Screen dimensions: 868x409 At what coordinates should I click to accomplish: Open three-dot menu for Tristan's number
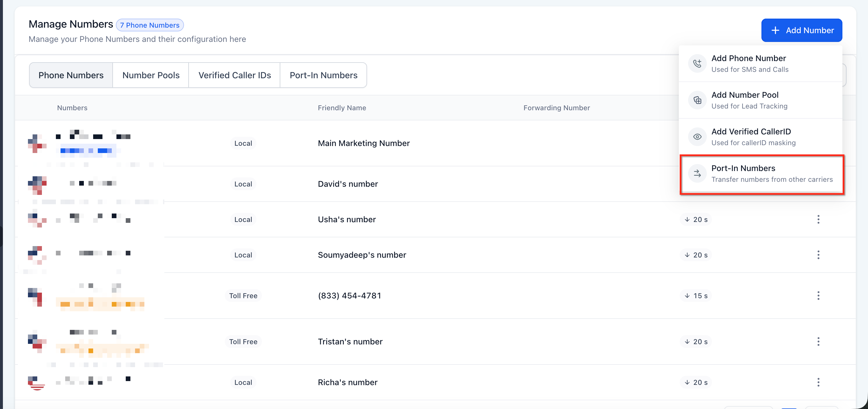click(818, 341)
